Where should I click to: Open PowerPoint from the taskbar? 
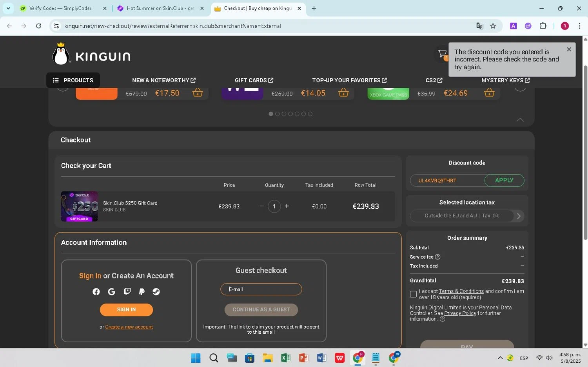303,358
